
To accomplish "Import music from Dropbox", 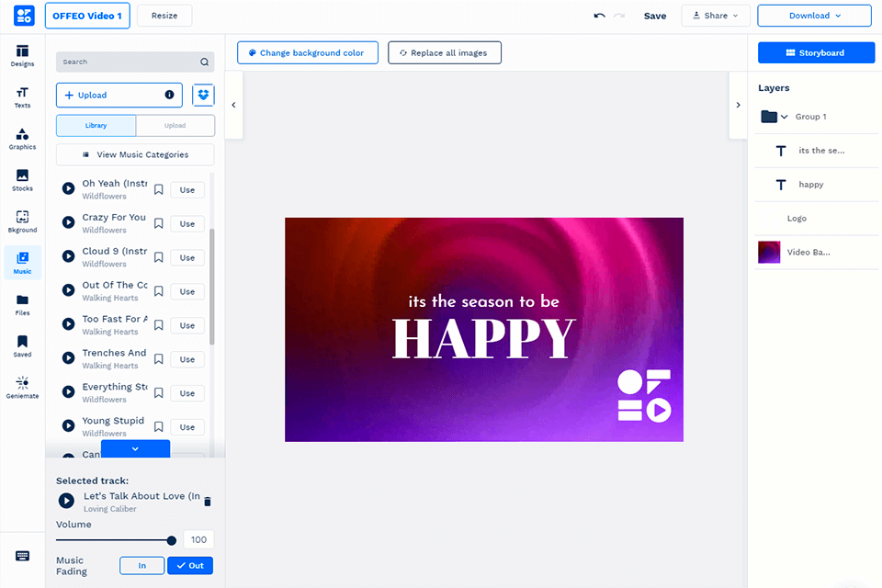I will pyautogui.click(x=202, y=95).
